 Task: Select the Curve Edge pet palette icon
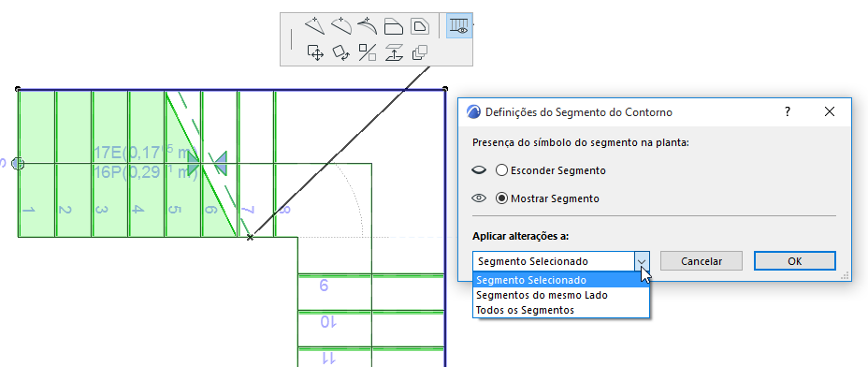tap(341, 25)
